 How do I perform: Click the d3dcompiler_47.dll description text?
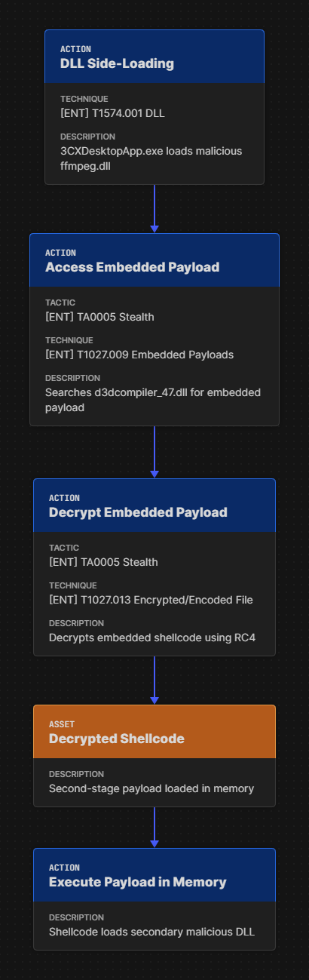click(x=153, y=400)
